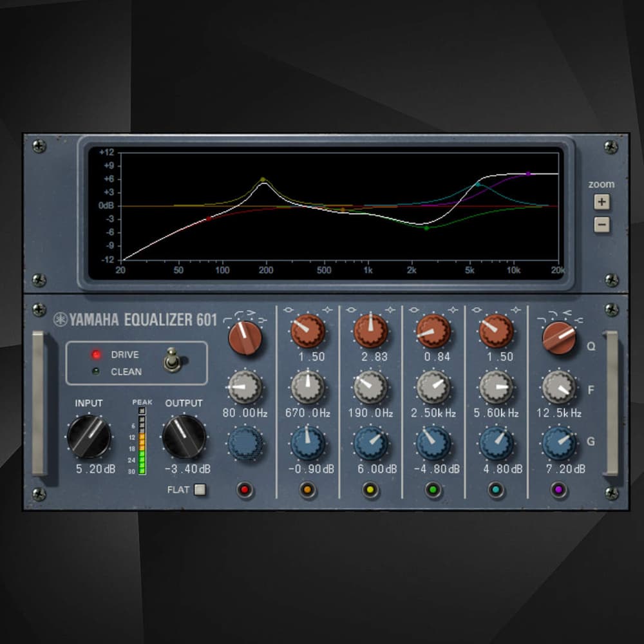
Task: Click the disabled gain knob of red band
Action: (x=245, y=444)
